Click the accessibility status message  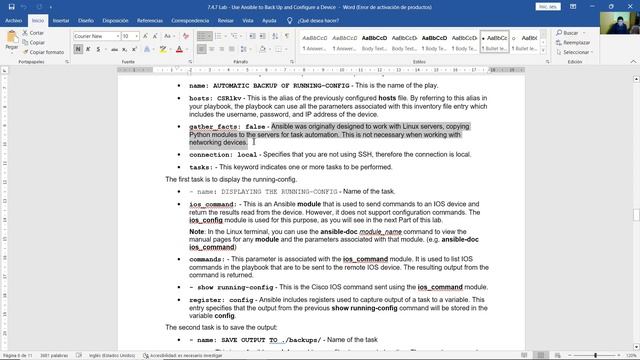[182, 356]
